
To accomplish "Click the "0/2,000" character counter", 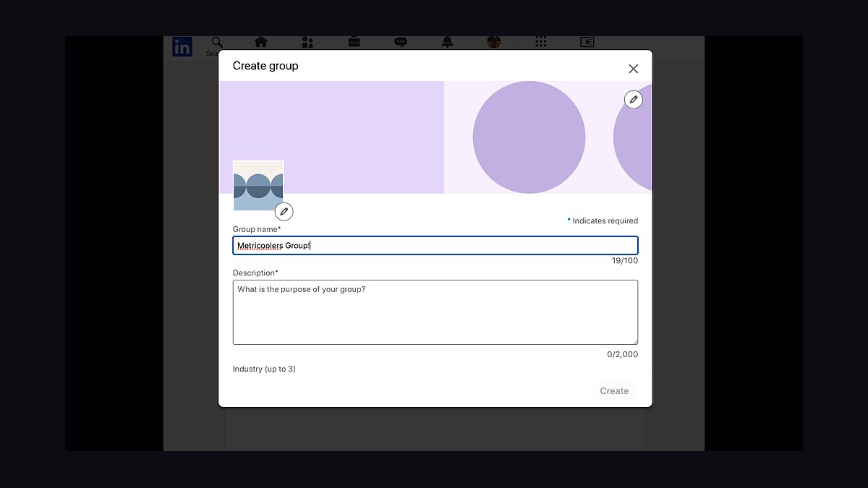I will coord(623,355).
